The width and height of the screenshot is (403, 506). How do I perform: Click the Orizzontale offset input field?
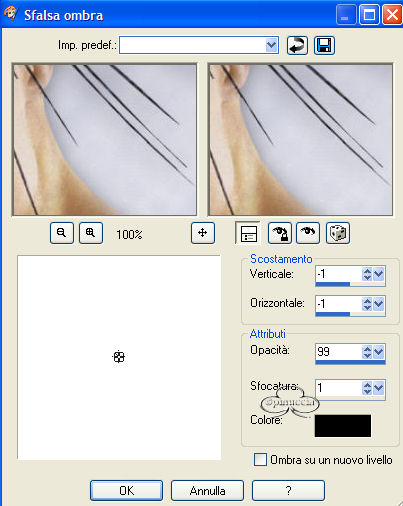click(x=338, y=304)
